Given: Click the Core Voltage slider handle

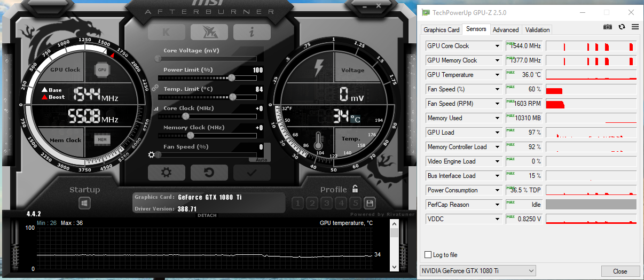Looking at the screenshot, I should [x=159, y=58].
